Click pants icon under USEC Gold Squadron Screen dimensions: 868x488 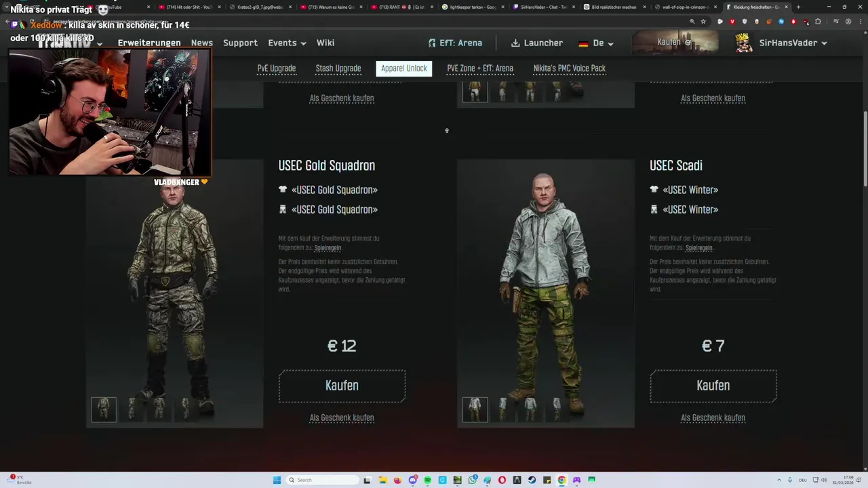coord(283,209)
